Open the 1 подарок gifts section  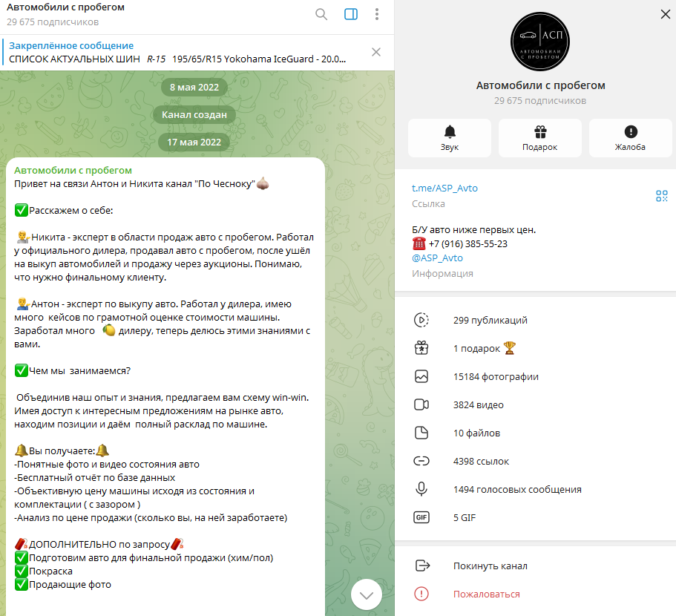pos(536,348)
